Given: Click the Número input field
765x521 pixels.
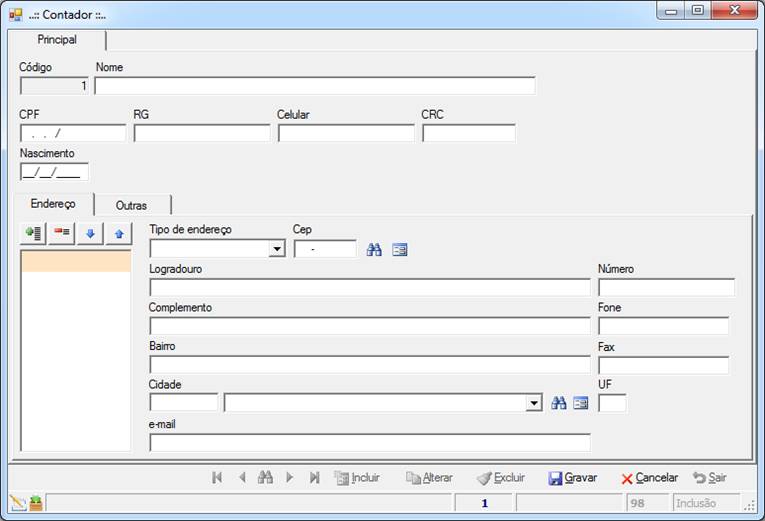Looking at the screenshot, I should tap(666, 287).
